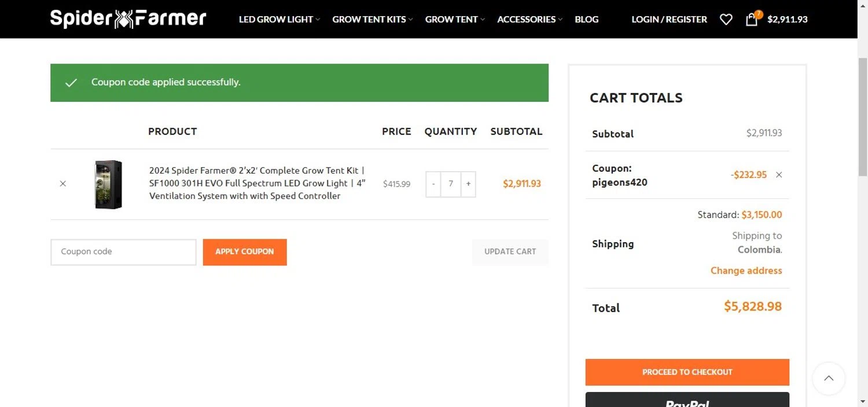Click the Change address link

click(746, 271)
